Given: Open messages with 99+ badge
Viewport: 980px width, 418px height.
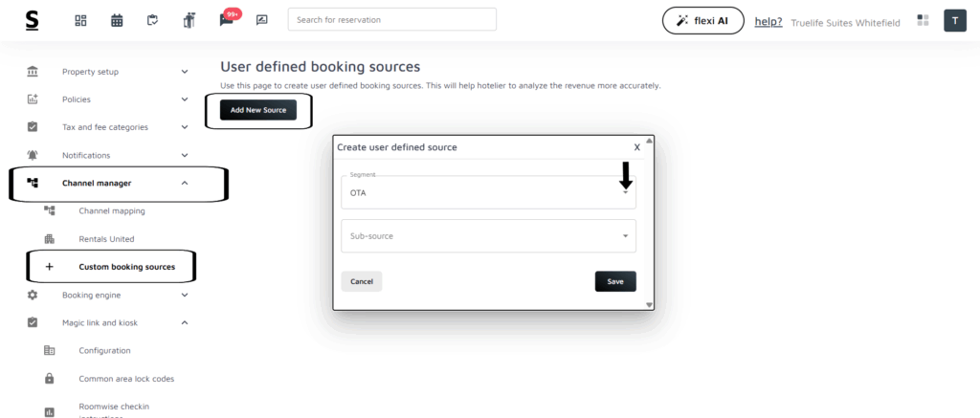Looking at the screenshot, I should (227, 20).
